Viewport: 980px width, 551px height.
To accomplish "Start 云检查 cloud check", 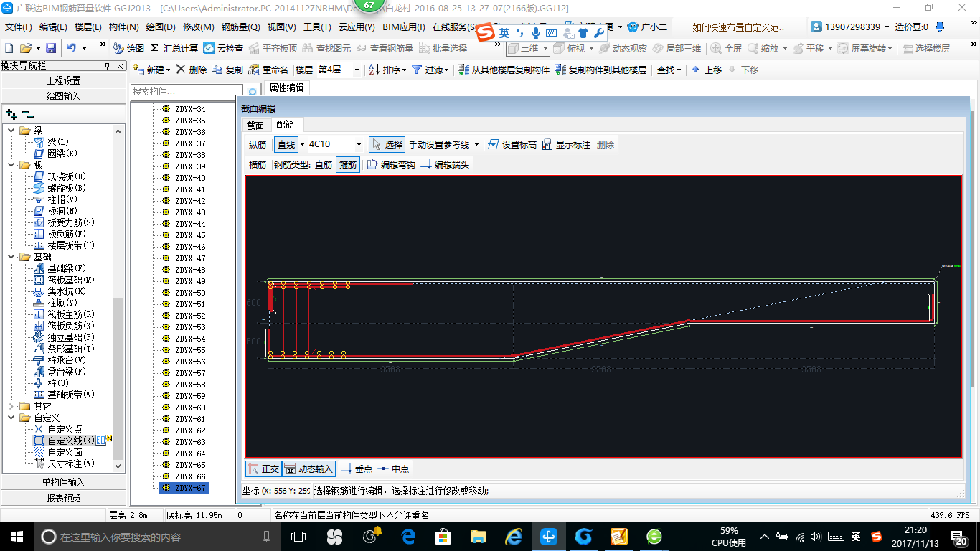I will click(223, 48).
